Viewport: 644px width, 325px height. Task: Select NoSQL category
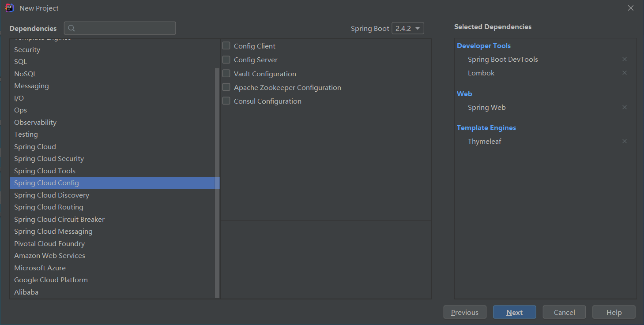coord(112,74)
